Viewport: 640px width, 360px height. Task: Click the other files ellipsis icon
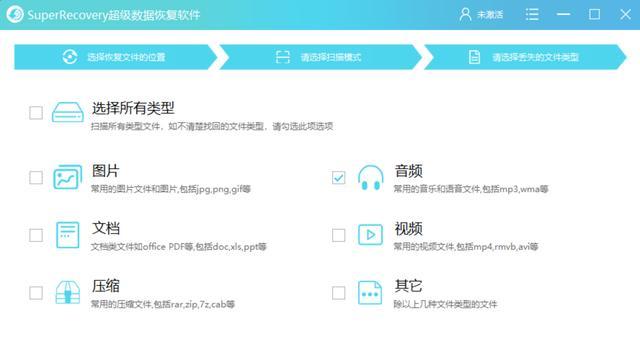(370, 293)
